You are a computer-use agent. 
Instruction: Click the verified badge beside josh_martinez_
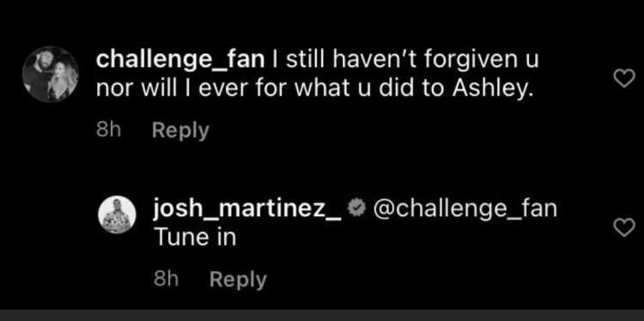pyautogui.click(x=356, y=209)
